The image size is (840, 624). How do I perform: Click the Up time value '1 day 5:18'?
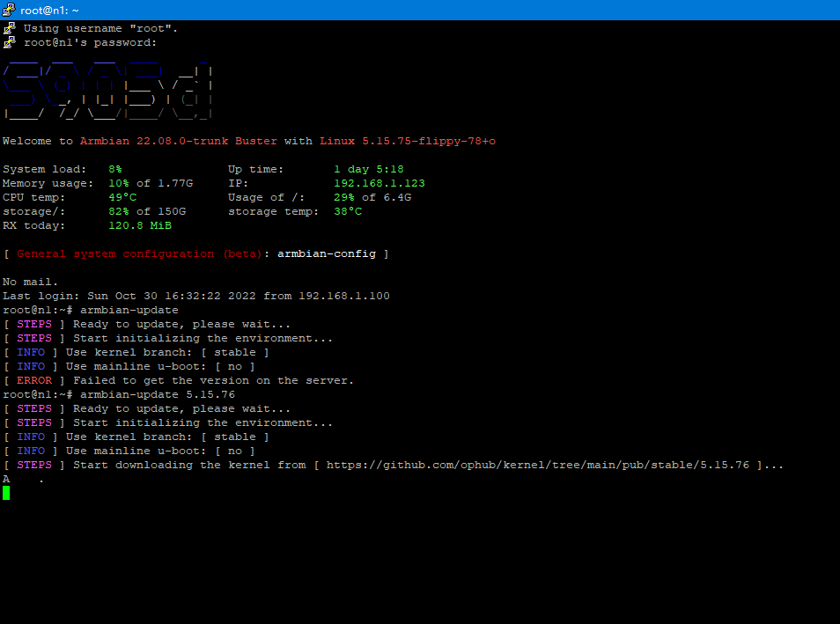pos(369,169)
